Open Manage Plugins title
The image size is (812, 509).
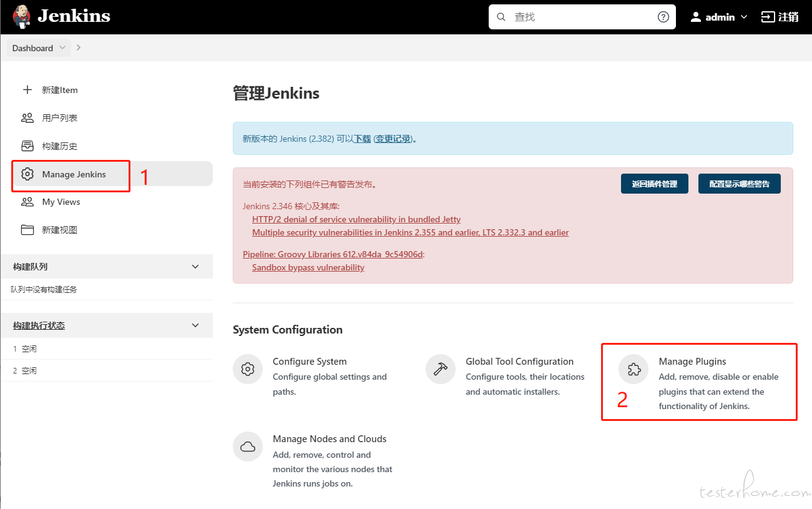[x=693, y=362]
